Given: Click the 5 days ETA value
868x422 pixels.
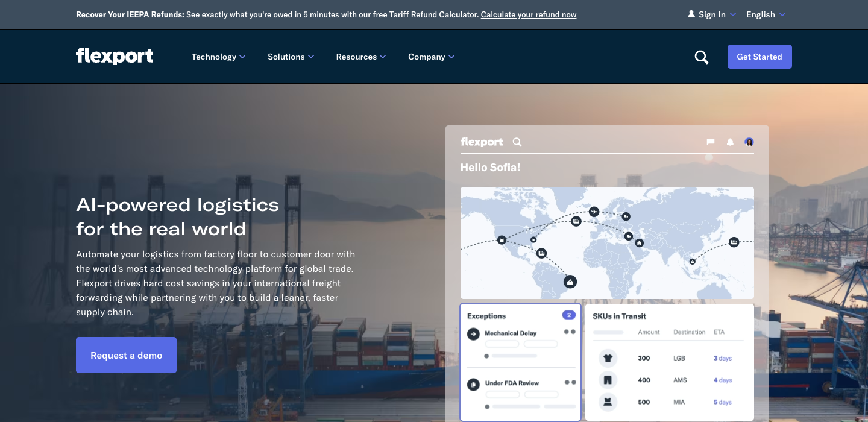Looking at the screenshot, I should click(723, 402).
